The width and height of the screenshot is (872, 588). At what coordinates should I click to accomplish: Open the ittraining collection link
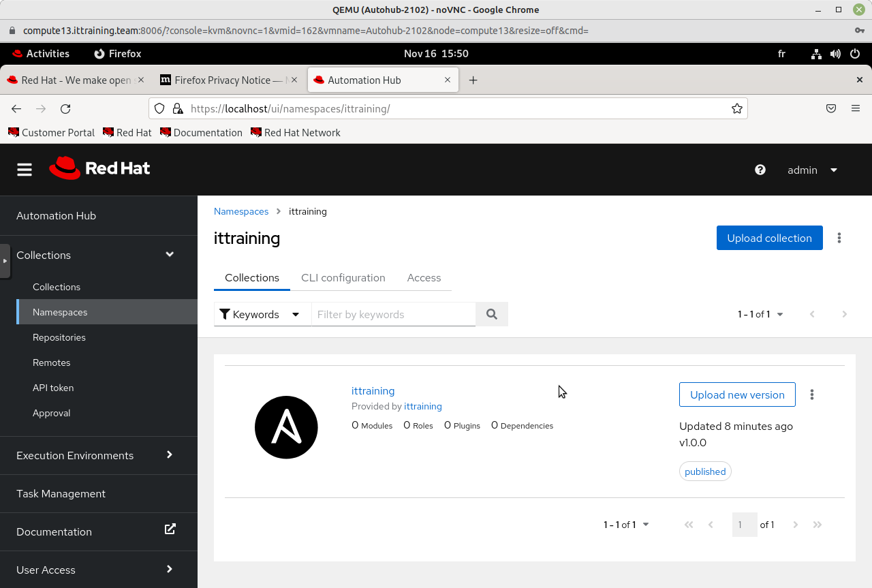[x=373, y=391]
